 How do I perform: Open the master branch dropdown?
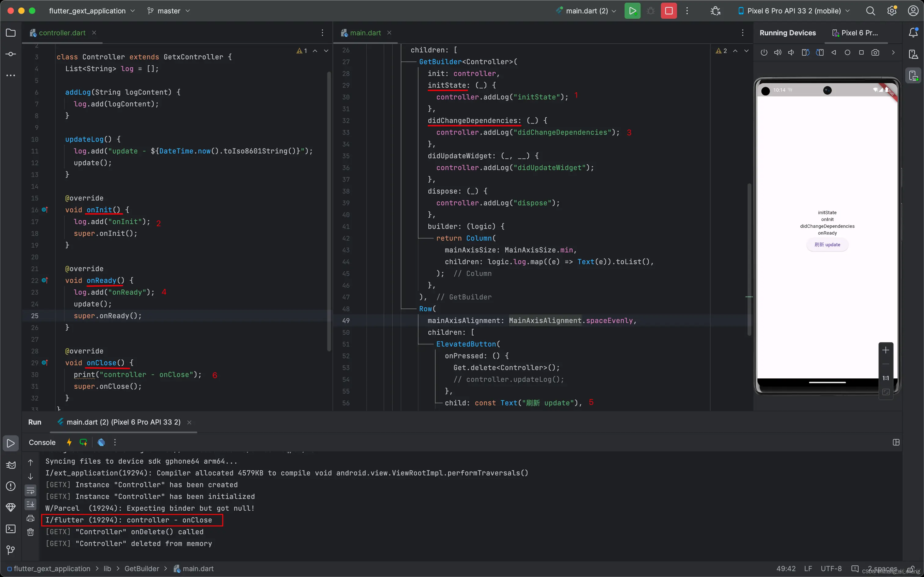pyautogui.click(x=169, y=11)
